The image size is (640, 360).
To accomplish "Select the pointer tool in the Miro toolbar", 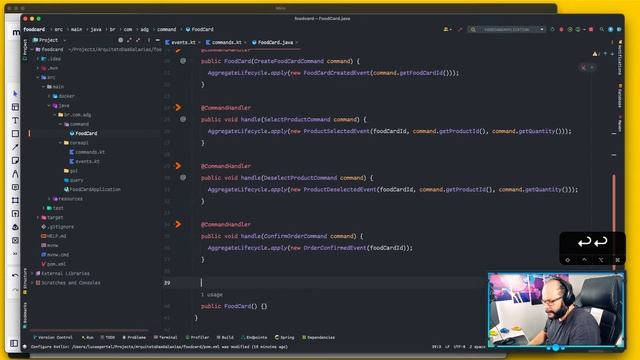I will [x=15, y=93].
